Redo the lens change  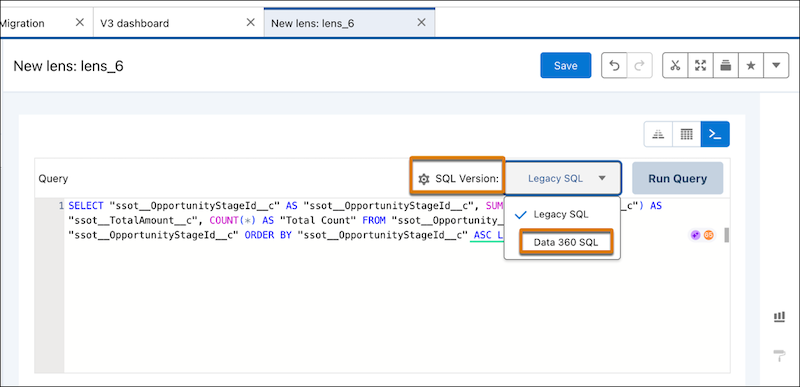coord(639,65)
